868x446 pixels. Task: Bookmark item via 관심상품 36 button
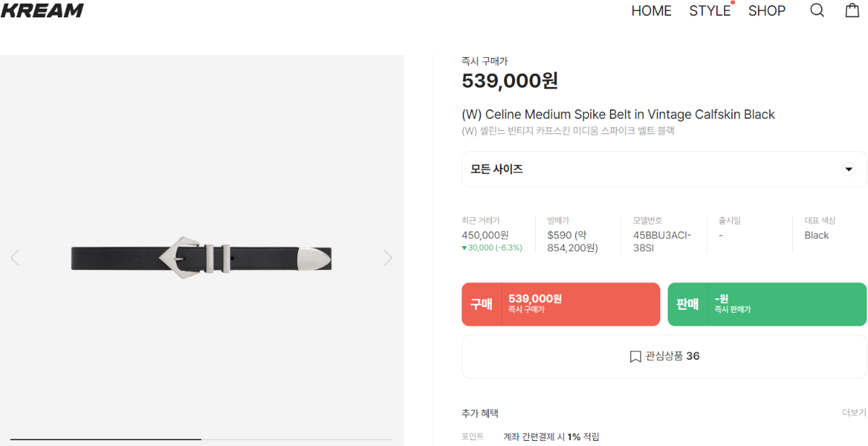click(x=663, y=356)
